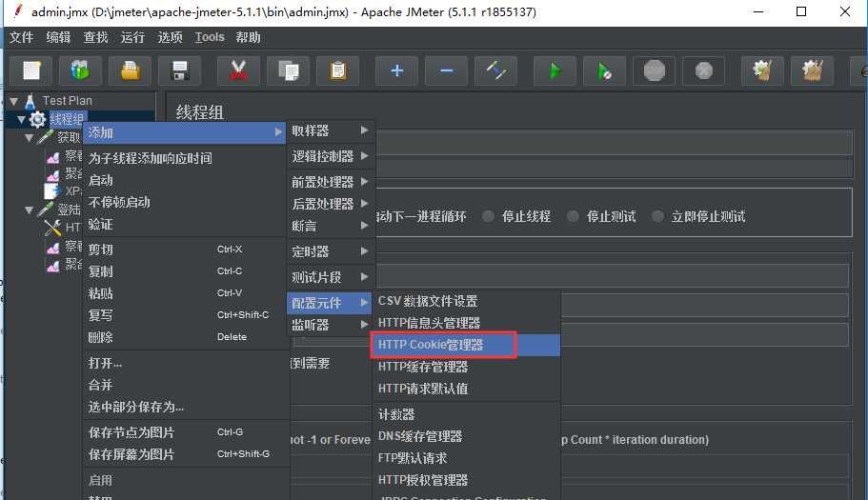Screen dimensions: 868x500
Task: Expand the 后置处理器 submenu
Action: click(x=331, y=204)
